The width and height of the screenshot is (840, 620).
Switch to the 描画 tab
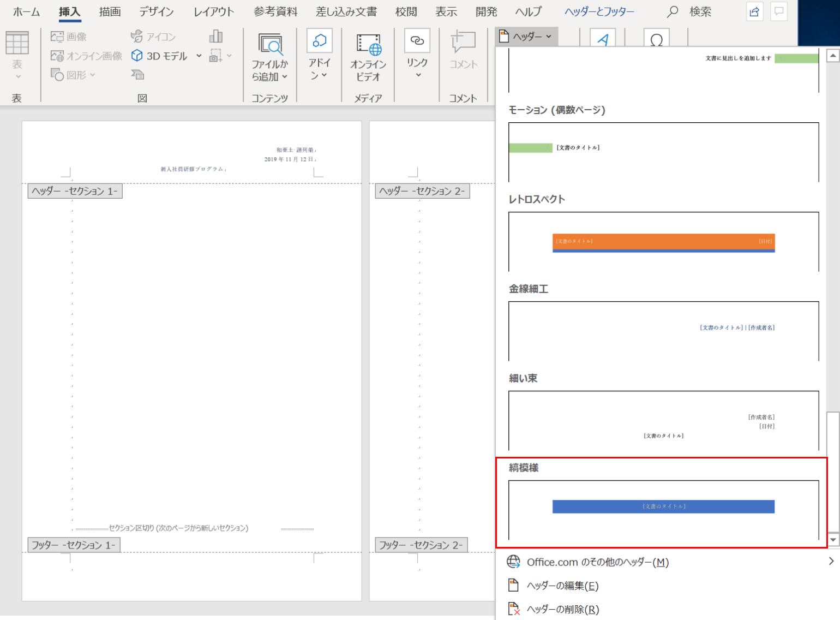[110, 11]
